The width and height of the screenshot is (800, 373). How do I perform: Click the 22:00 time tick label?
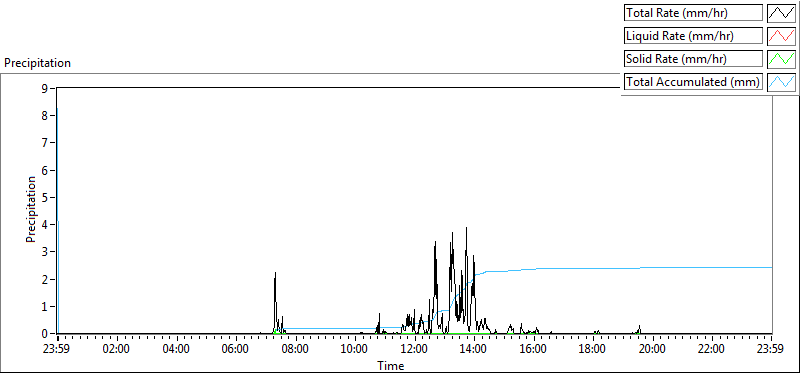(x=712, y=350)
